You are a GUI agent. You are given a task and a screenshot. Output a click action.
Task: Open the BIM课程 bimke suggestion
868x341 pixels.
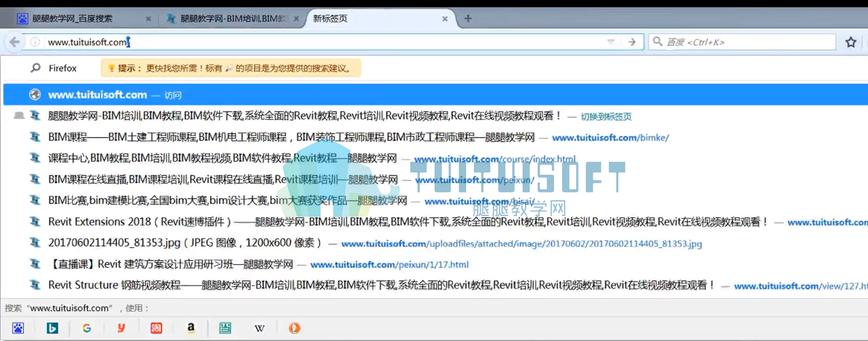coord(435,137)
